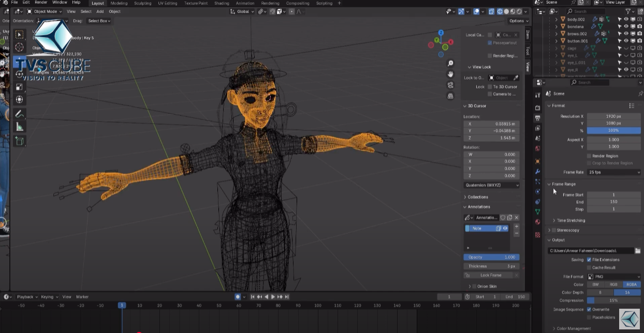Select the Add Cube tool
Image resolution: width=644 pixels, height=333 pixels.
pyautogui.click(x=19, y=141)
